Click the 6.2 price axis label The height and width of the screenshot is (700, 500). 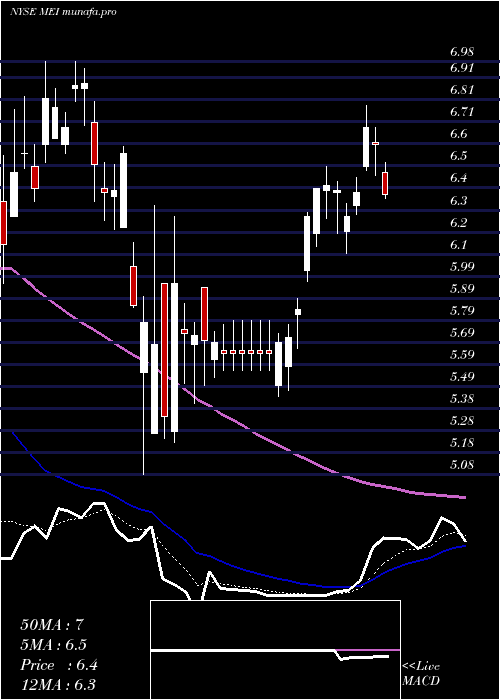click(x=459, y=222)
